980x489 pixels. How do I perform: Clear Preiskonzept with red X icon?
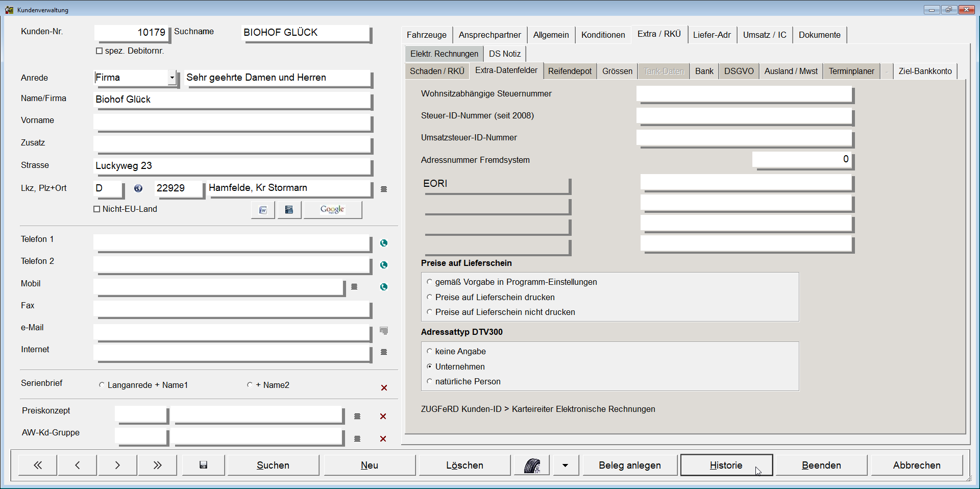(x=383, y=417)
